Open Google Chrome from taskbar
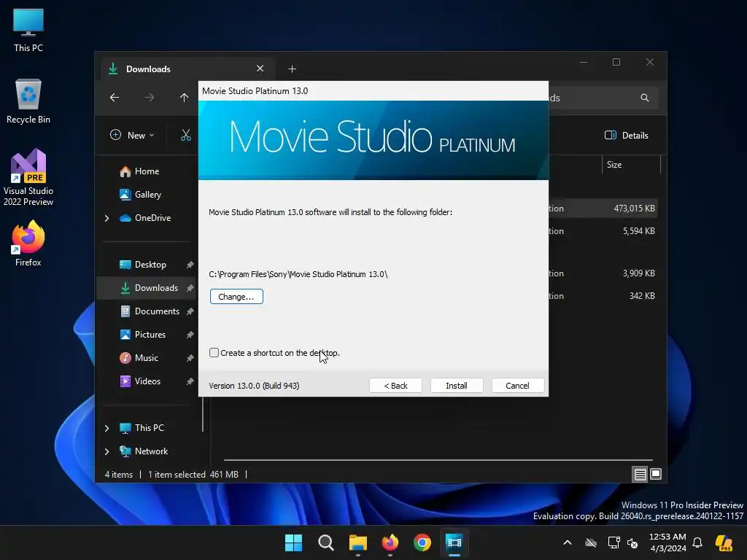The height and width of the screenshot is (560, 747). pos(422,542)
